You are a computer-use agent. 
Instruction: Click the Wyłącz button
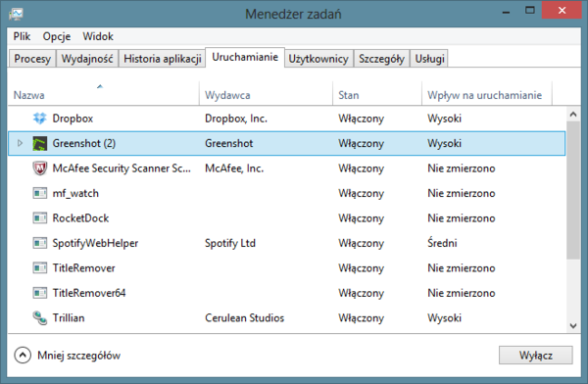coord(535,356)
